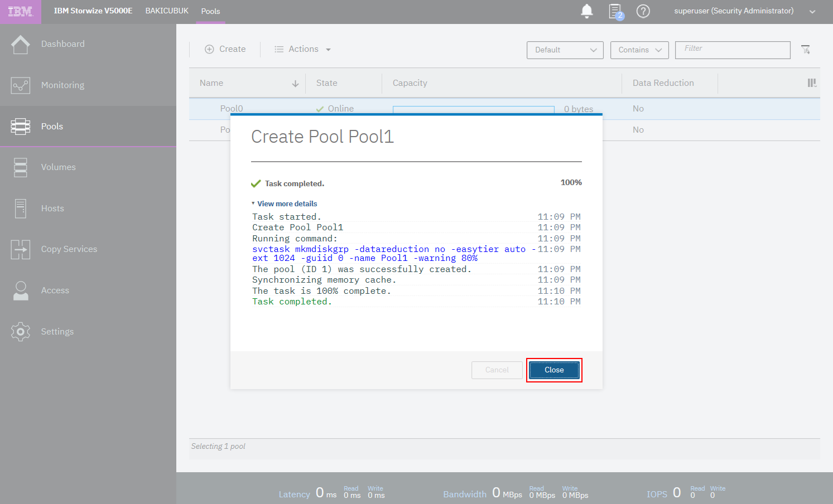The width and height of the screenshot is (833, 504).
Task: Click the clear filter funnel icon
Action: (x=806, y=50)
